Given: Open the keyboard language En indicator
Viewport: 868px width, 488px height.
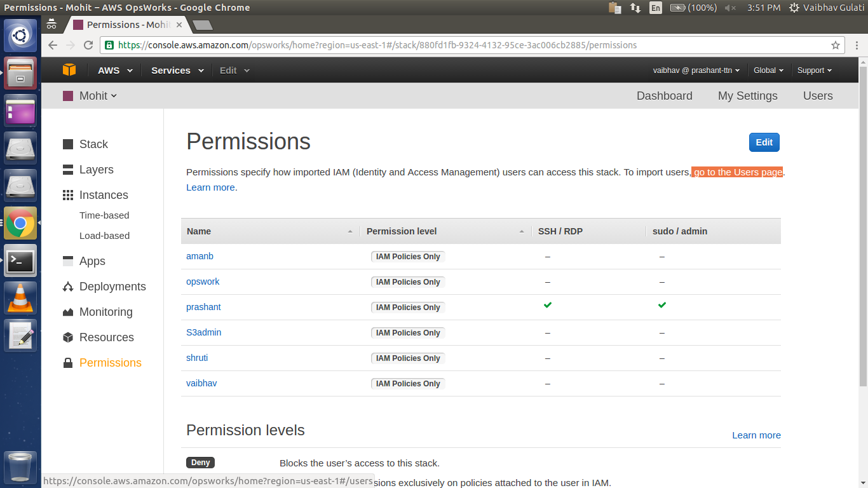Looking at the screenshot, I should pos(655,8).
